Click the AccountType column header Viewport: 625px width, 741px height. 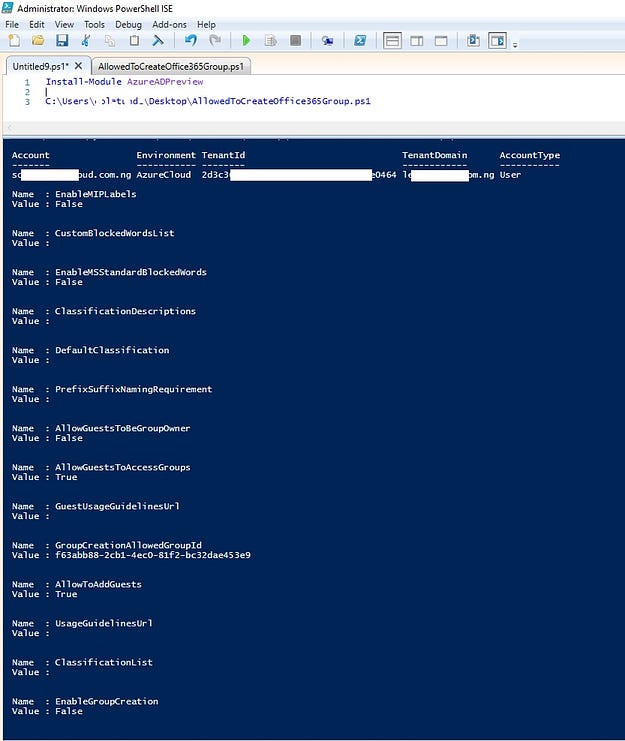[x=530, y=155]
